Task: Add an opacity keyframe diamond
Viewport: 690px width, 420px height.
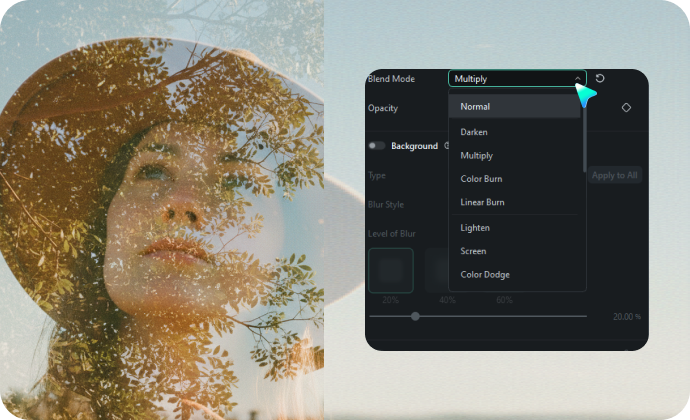Action: click(x=626, y=107)
